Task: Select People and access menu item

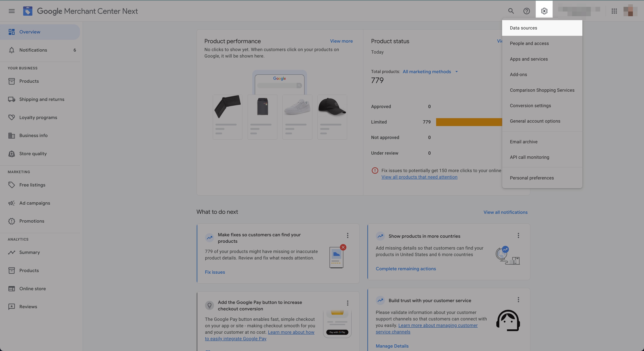Action: click(x=542, y=44)
